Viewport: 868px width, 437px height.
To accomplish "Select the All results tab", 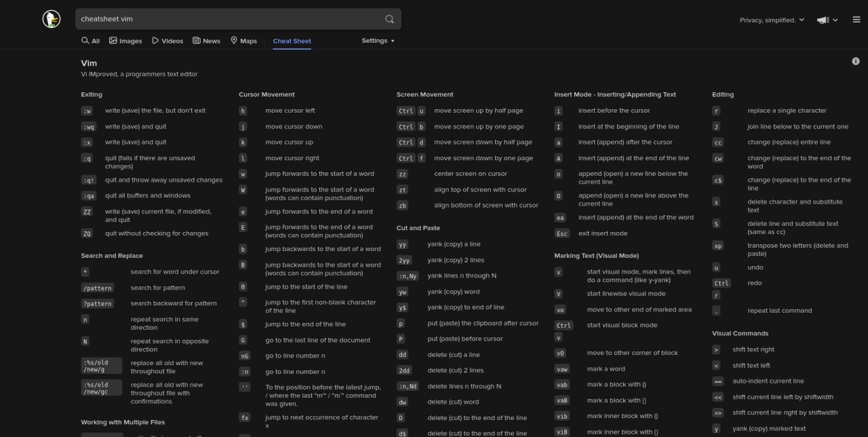I will pyautogui.click(x=90, y=41).
